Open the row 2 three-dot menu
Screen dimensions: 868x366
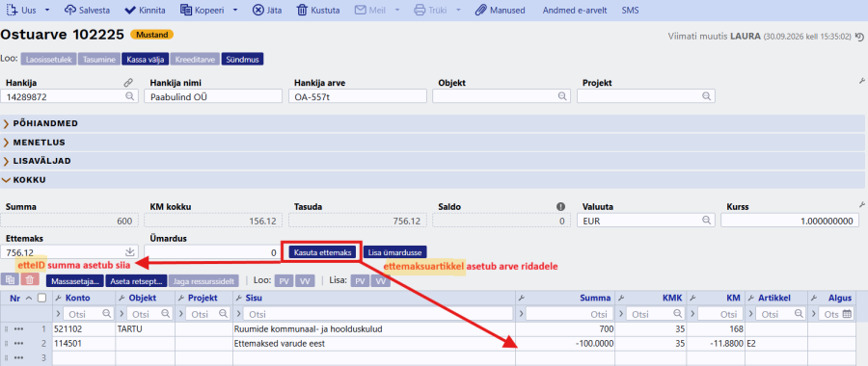click(19, 343)
